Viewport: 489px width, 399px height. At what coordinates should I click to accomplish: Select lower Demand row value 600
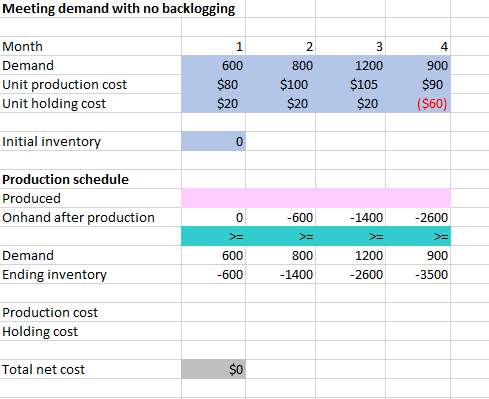click(214, 255)
